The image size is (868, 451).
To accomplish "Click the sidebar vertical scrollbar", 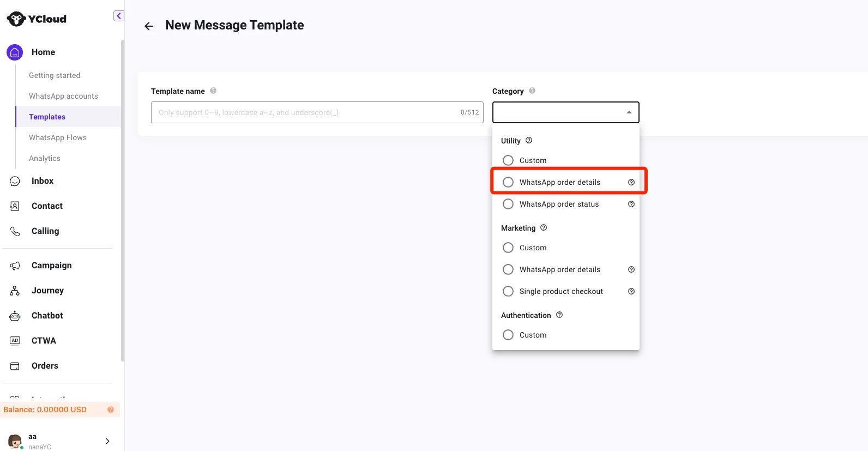I will pos(123,201).
